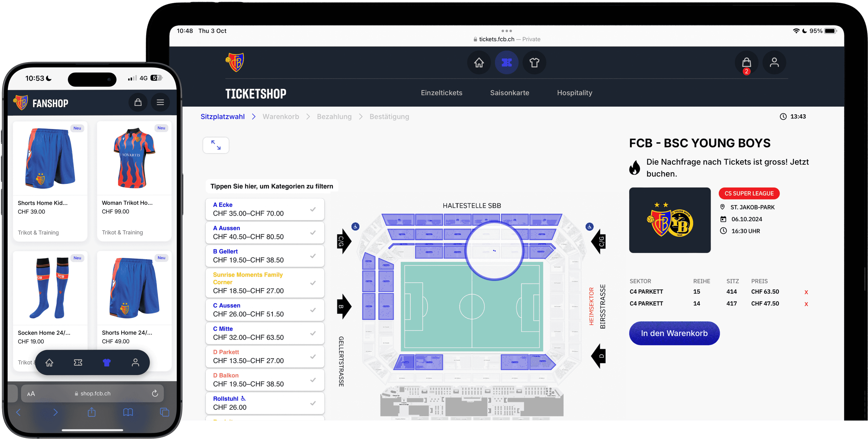This screenshot has width=868, height=439.
Task: Toggle the D Parkett category filter
Action: (x=264, y=356)
